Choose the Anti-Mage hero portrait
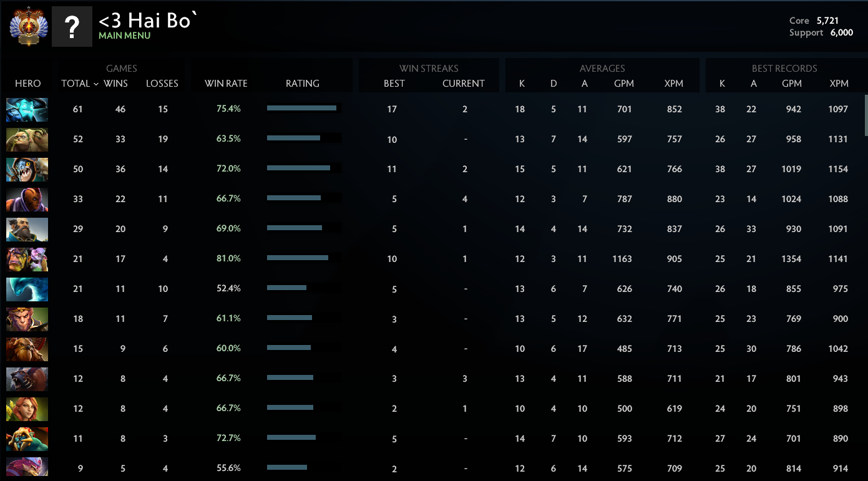The width and height of the screenshot is (868, 481). pyautogui.click(x=27, y=199)
